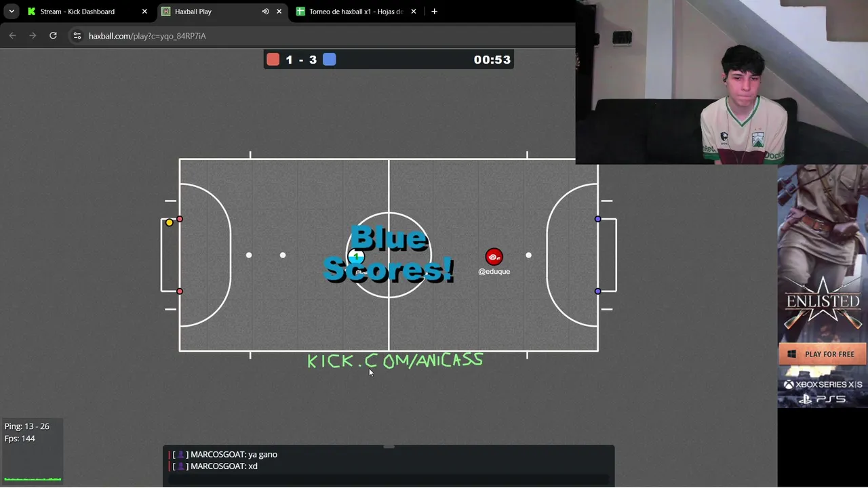The height and width of the screenshot is (488, 868).
Task: Click the top red goalpost on left goal
Action: (x=180, y=219)
